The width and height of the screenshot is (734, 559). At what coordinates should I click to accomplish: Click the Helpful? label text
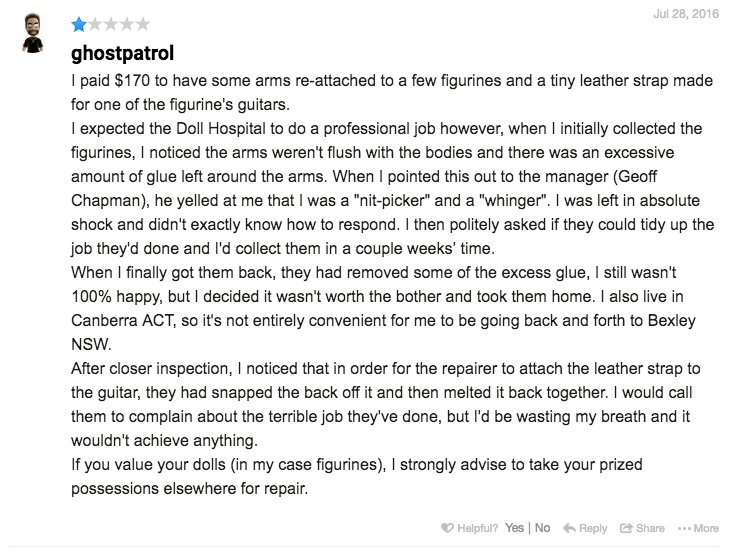point(477,528)
